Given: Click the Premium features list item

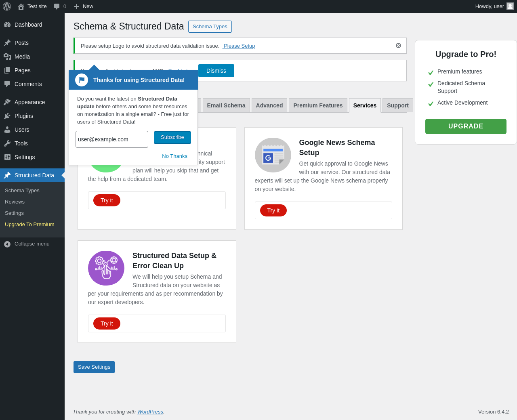Looking at the screenshot, I should [x=460, y=71].
